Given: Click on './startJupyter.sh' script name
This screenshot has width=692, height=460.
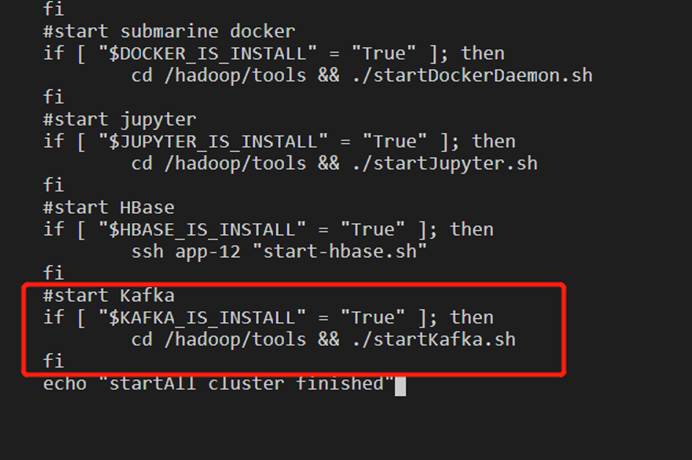Looking at the screenshot, I should point(445,164).
